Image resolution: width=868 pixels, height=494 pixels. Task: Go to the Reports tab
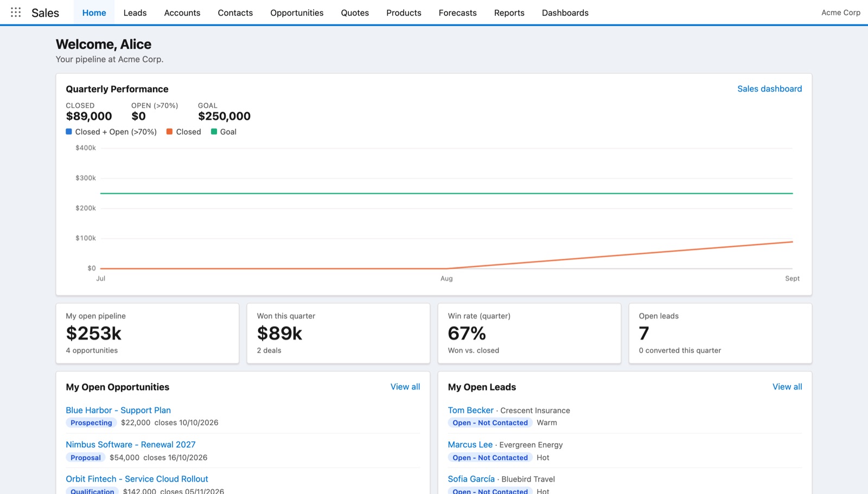(x=509, y=12)
